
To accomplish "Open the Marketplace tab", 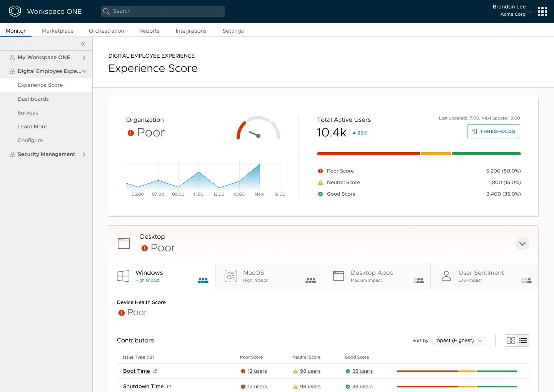I will [58, 31].
